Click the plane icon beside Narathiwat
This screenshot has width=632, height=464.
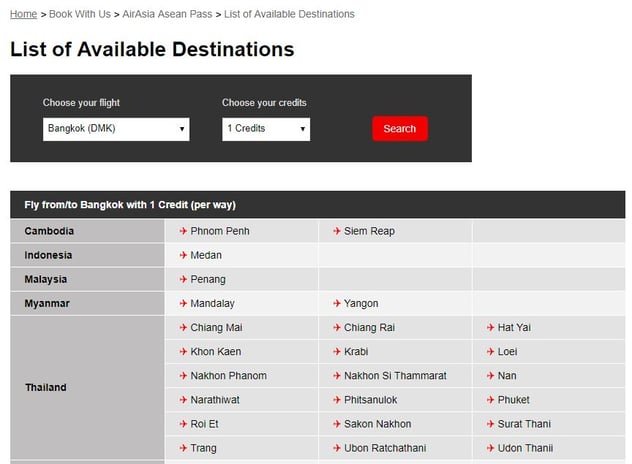point(183,400)
